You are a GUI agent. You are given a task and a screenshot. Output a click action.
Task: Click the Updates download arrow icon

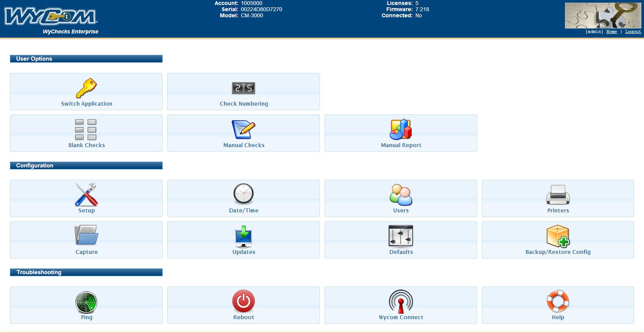click(243, 236)
